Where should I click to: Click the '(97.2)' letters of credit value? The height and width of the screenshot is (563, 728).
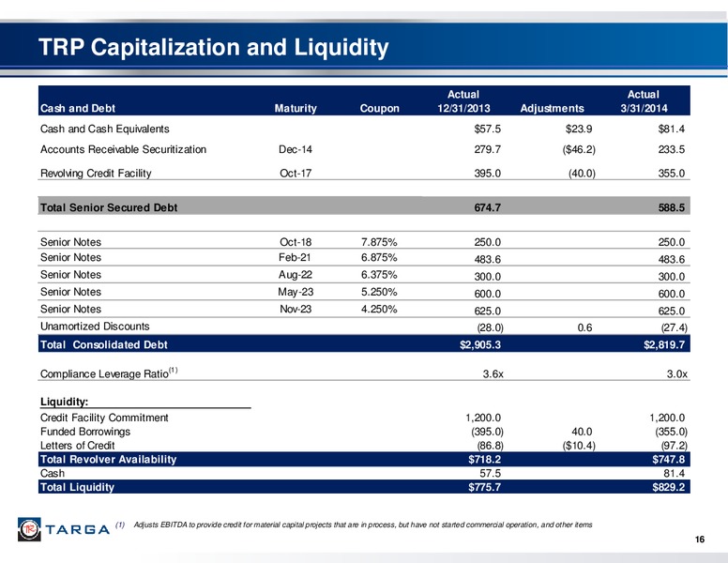point(675,446)
